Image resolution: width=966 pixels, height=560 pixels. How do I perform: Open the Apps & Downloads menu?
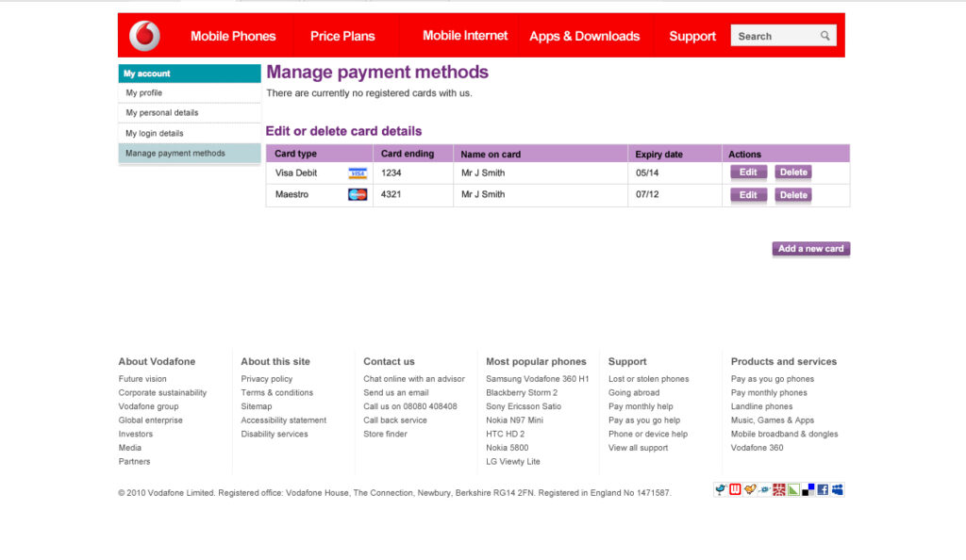tap(584, 35)
